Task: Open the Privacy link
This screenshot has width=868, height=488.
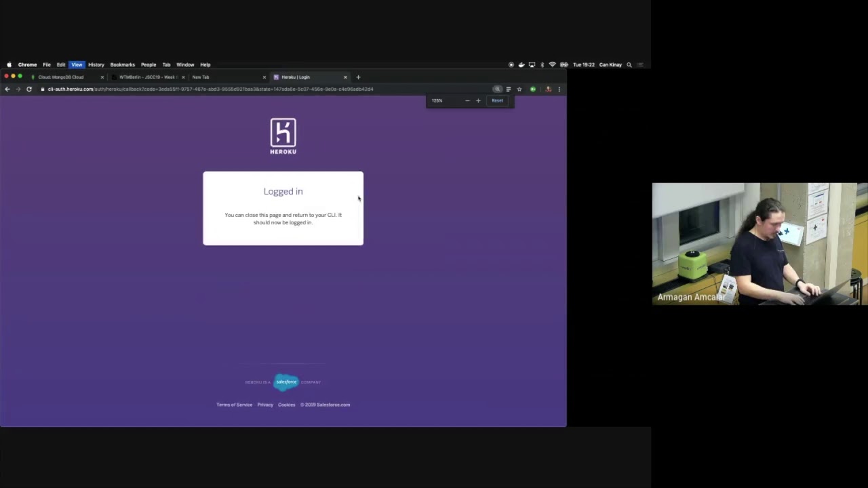Action: [265, 405]
